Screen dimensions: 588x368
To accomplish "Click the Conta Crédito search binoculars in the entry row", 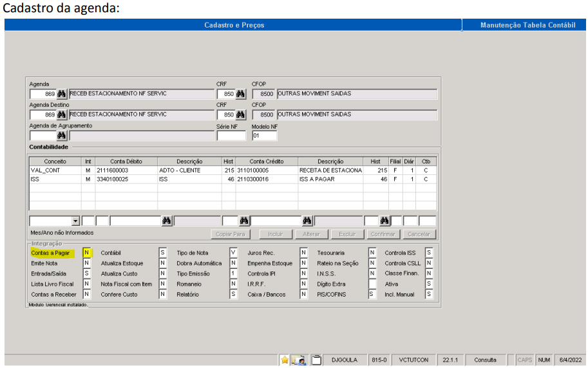I will (x=307, y=221).
